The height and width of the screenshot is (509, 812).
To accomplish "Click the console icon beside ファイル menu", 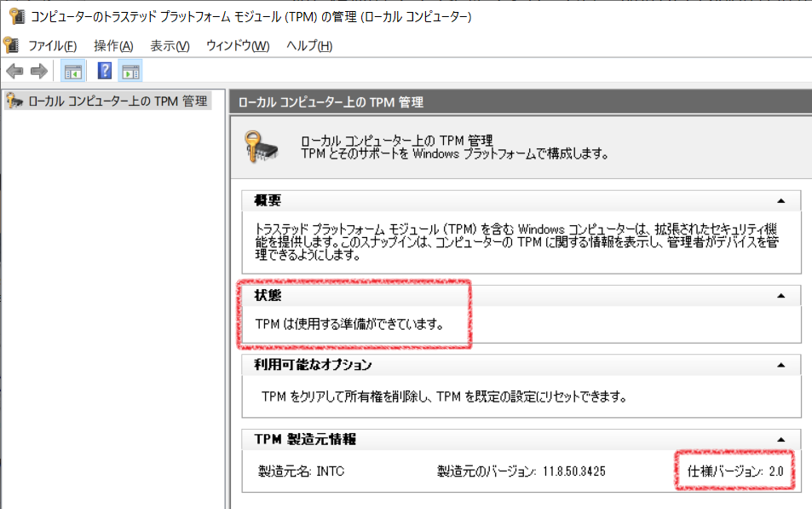I will (11, 45).
